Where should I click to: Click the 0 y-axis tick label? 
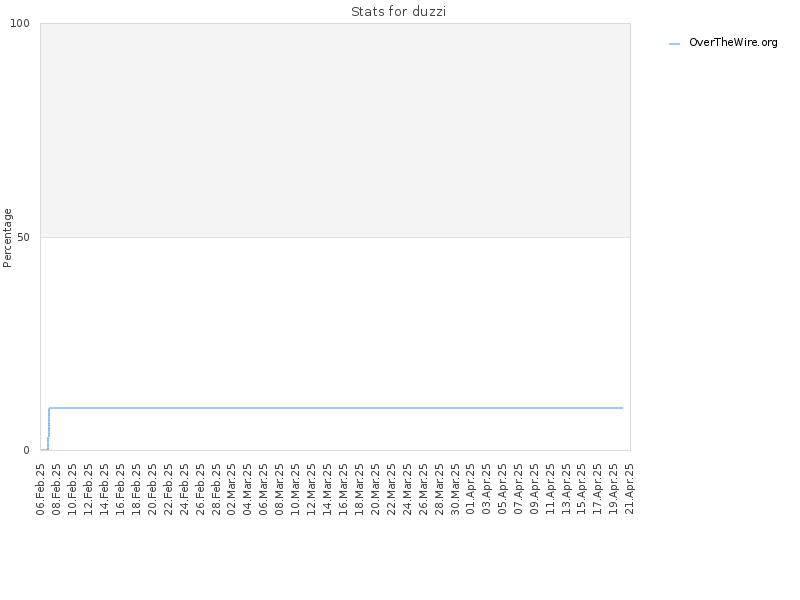click(27, 450)
